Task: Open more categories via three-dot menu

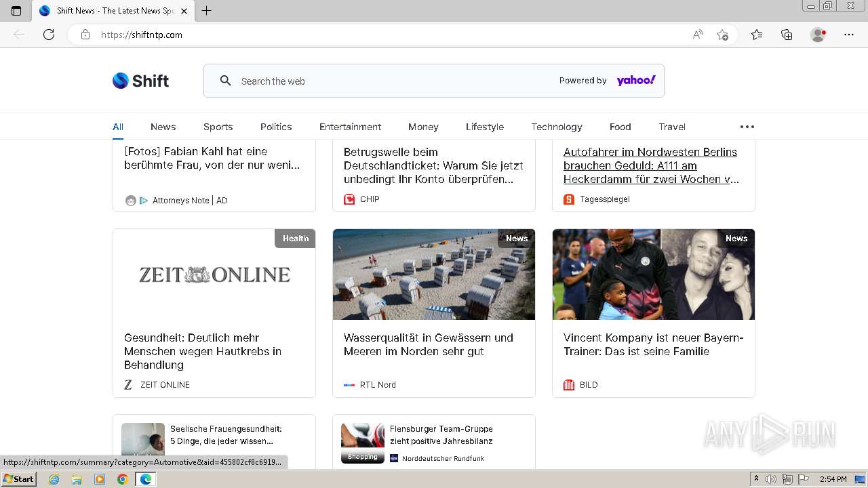Action: [x=747, y=127]
